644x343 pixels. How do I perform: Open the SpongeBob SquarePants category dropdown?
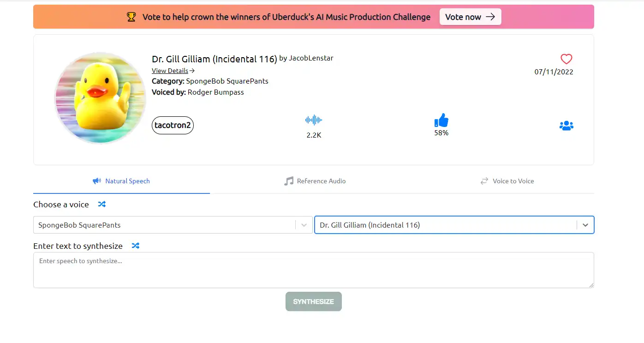173,225
